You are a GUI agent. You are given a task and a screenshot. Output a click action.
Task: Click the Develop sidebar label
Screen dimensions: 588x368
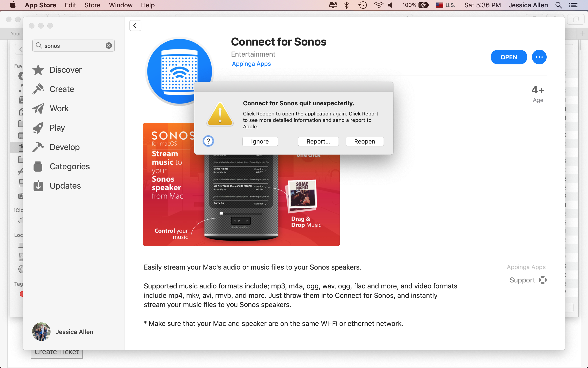pyautogui.click(x=65, y=147)
